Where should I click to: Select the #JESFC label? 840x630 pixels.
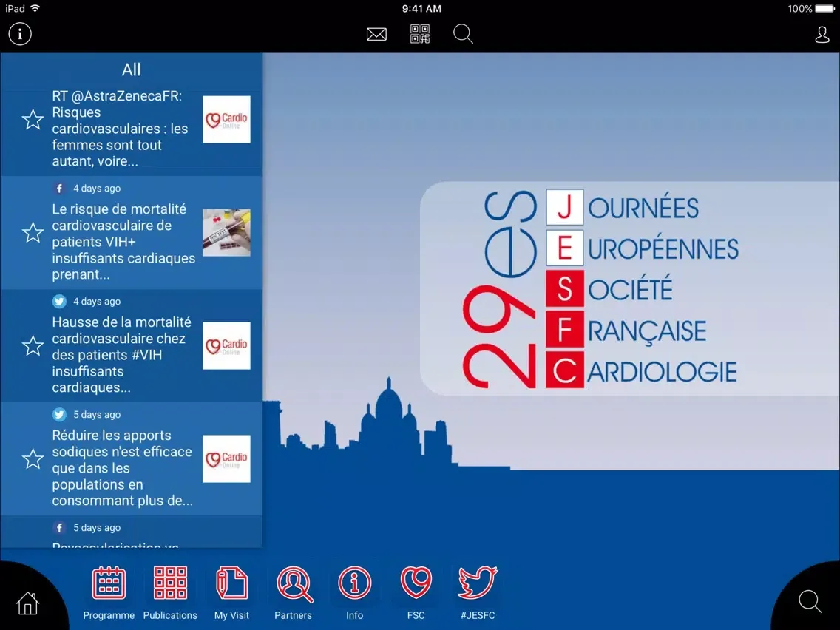tap(478, 615)
